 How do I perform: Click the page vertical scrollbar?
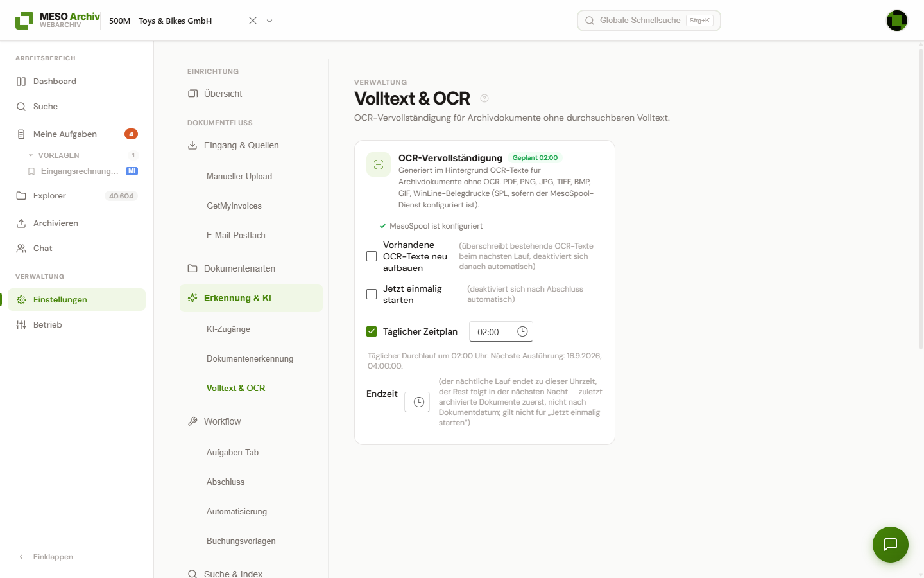(x=921, y=199)
